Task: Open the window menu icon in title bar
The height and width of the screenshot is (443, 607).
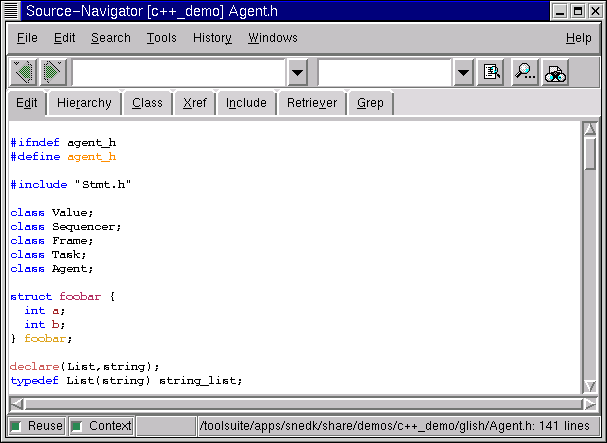Action: (x=11, y=11)
